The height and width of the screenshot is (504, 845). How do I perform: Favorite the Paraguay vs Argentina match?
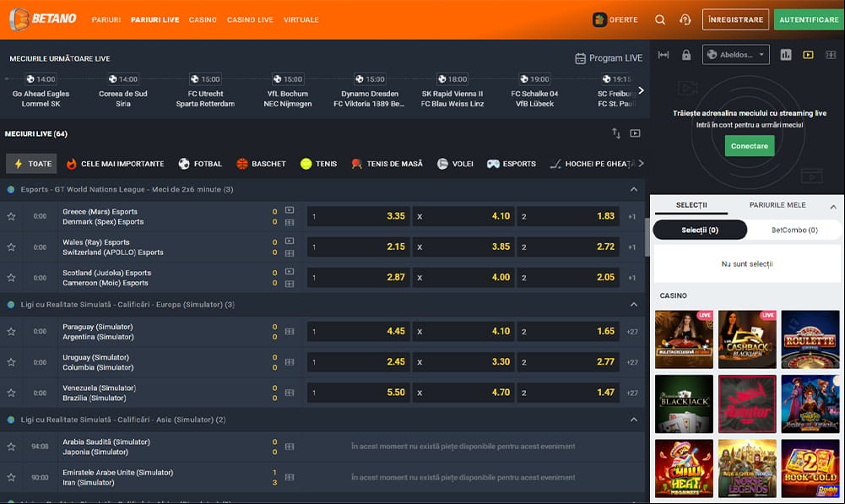click(11, 332)
